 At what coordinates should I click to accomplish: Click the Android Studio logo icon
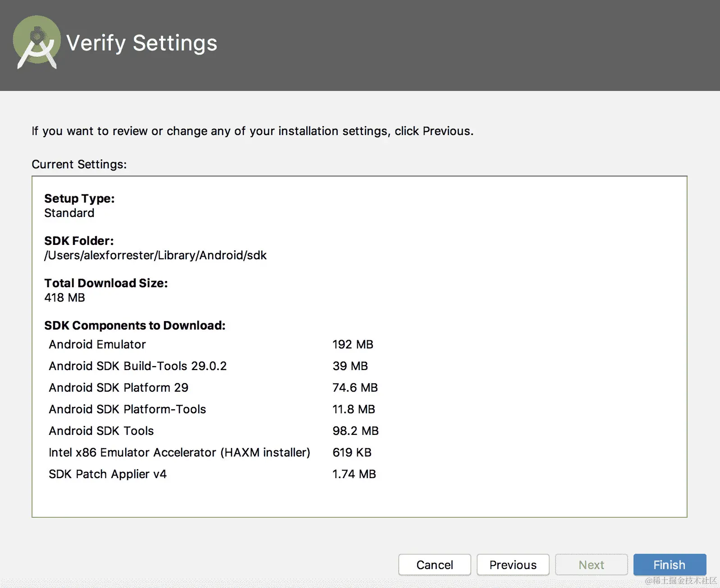click(36, 42)
